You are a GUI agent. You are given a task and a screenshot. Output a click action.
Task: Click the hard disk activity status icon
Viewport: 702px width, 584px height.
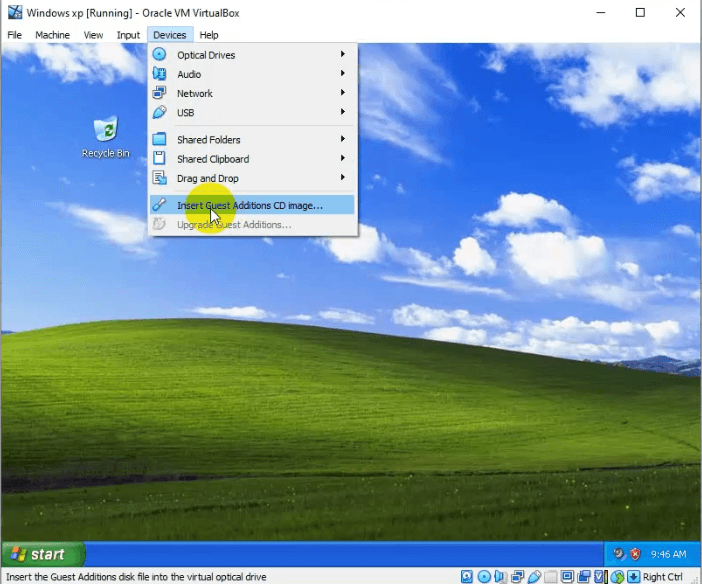(x=467, y=576)
